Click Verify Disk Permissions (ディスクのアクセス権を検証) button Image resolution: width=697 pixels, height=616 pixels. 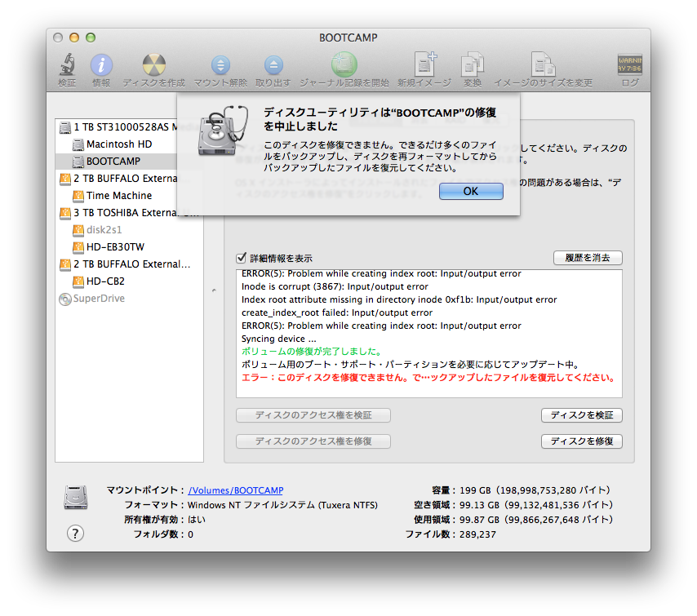click(x=313, y=415)
